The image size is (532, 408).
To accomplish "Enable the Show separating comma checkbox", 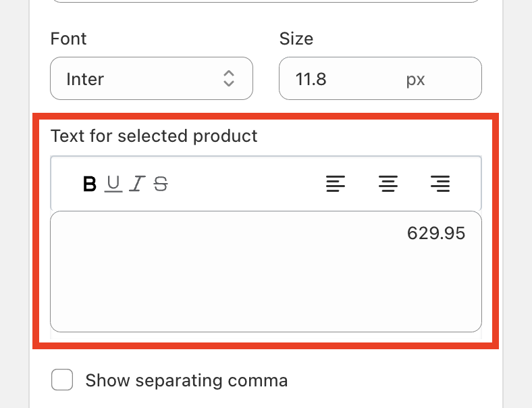I will coord(62,380).
